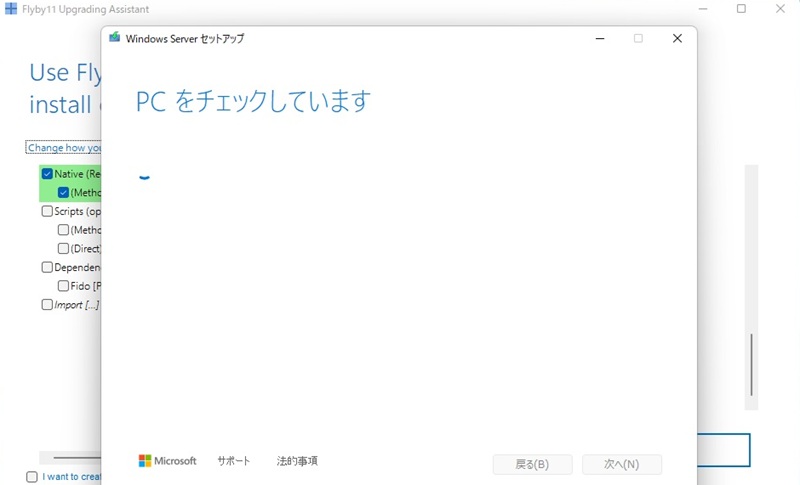The width and height of the screenshot is (800, 485).
Task: Enable the Dependencies checkbox
Action: tap(47, 267)
